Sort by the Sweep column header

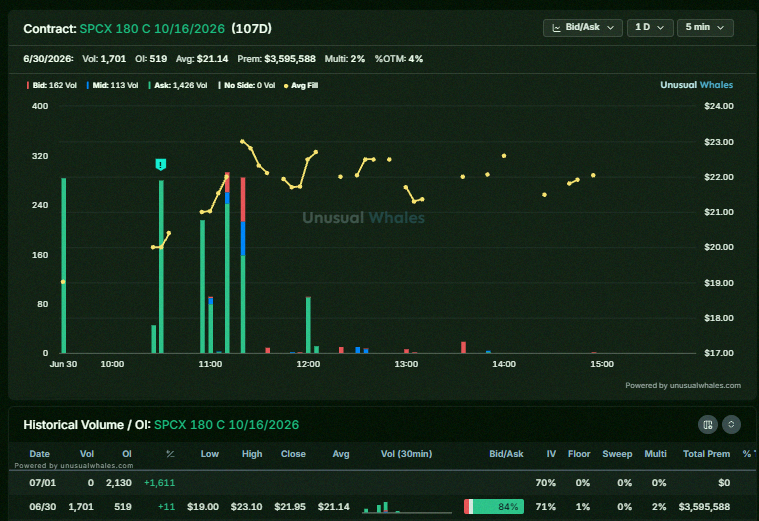click(617, 454)
